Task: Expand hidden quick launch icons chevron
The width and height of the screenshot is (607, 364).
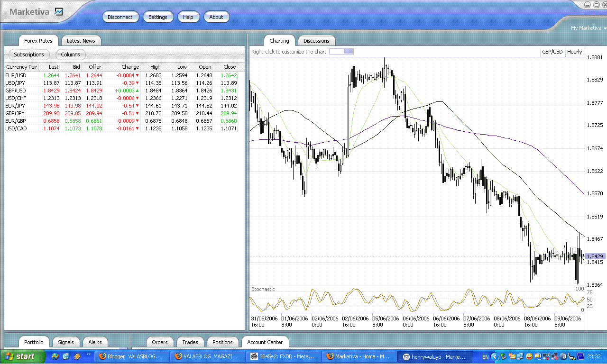Action: click(89, 354)
